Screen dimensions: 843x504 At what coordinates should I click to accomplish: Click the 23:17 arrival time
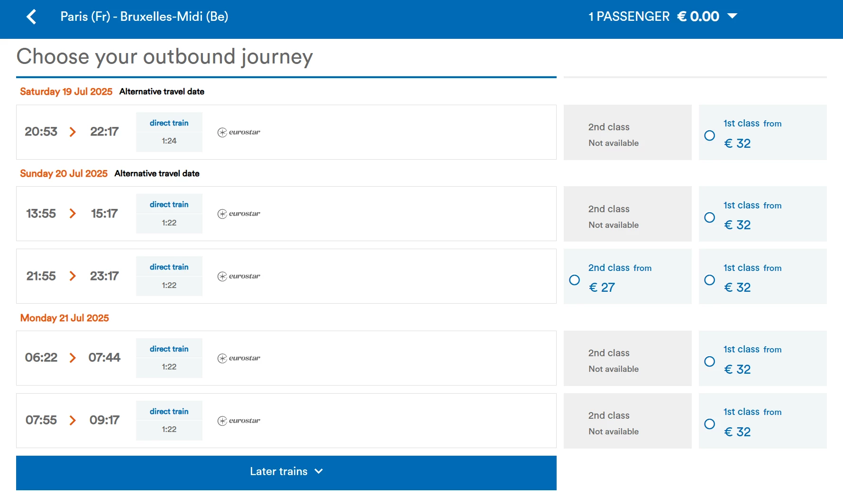[x=104, y=276]
